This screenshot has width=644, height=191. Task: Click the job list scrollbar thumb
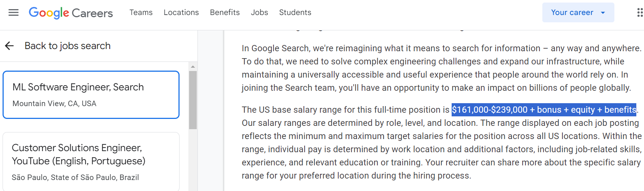[193, 100]
